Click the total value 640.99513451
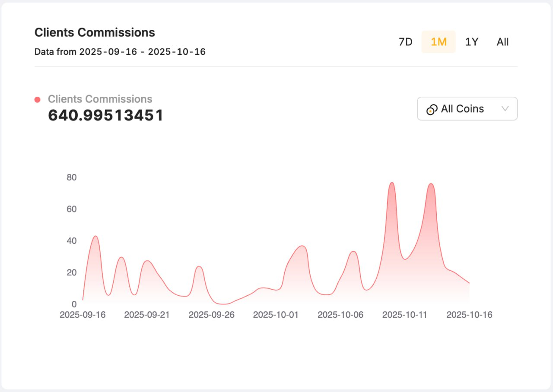553x392 pixels. pos(105,115)
